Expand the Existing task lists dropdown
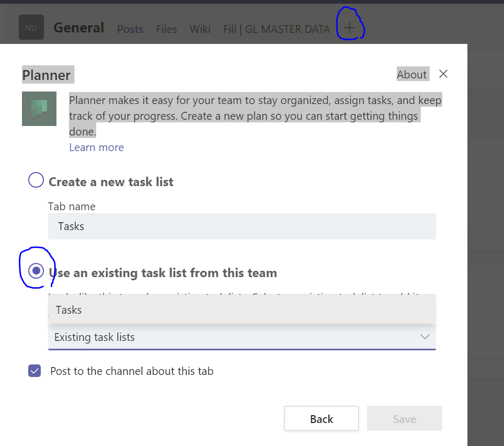 pyautogui.click(x=242, y=337)
